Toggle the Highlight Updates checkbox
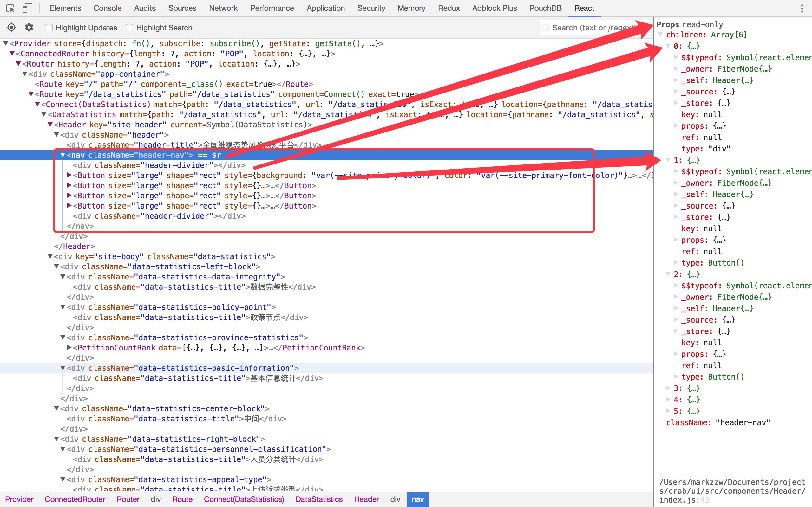The width and height of the screenshot is (812, 507). pyautogui.click(x=49, y=28)
